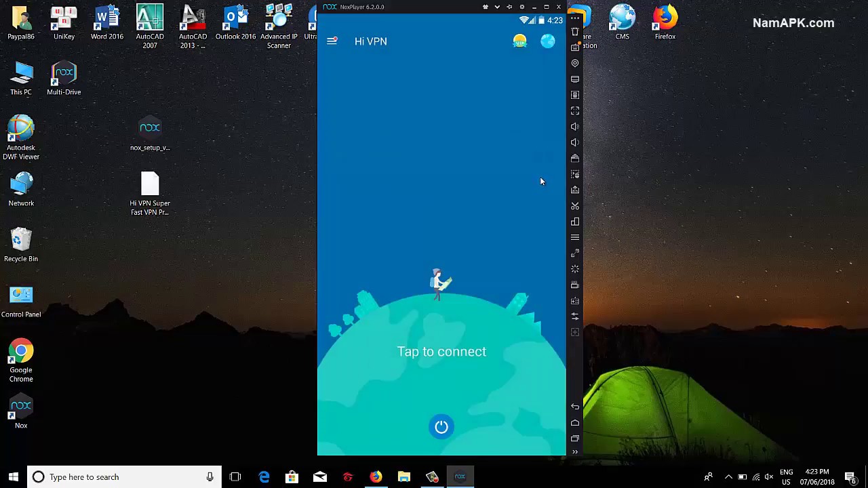
Task: Open Nox mouse script recorder icon
Action: 575,174
